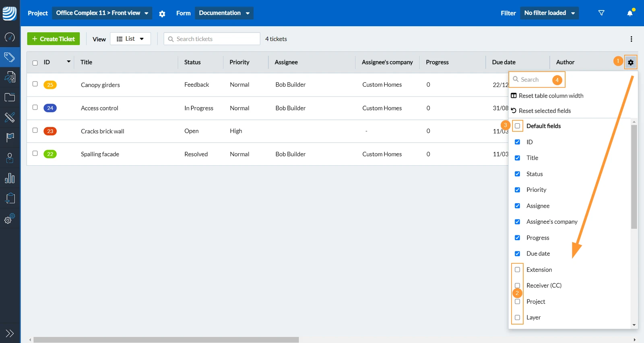Open the three-dot more options menu
This screenshot has width=644, height=343.
631,39
